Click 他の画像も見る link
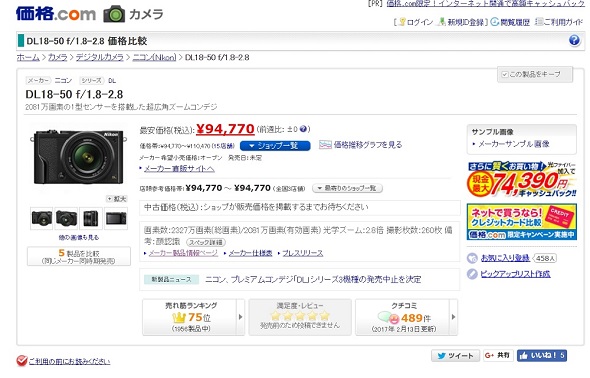Screen dimensions: 590x378 (x=79, y=237)
